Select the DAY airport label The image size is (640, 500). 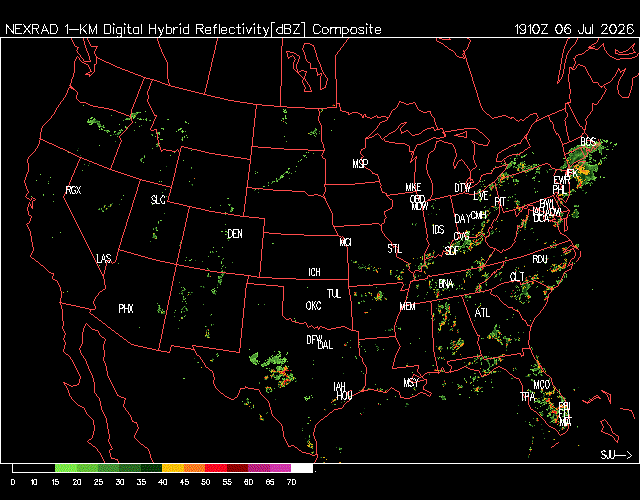462,219
